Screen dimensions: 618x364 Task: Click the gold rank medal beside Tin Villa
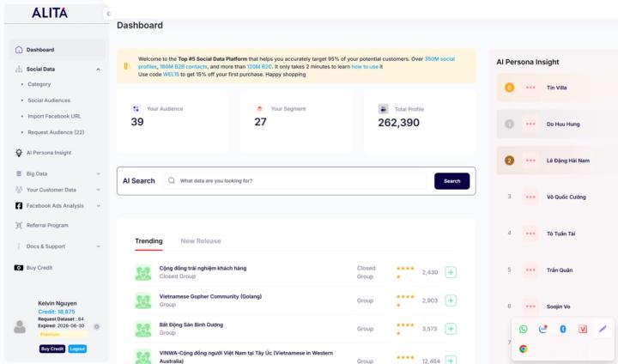(509, 88)
